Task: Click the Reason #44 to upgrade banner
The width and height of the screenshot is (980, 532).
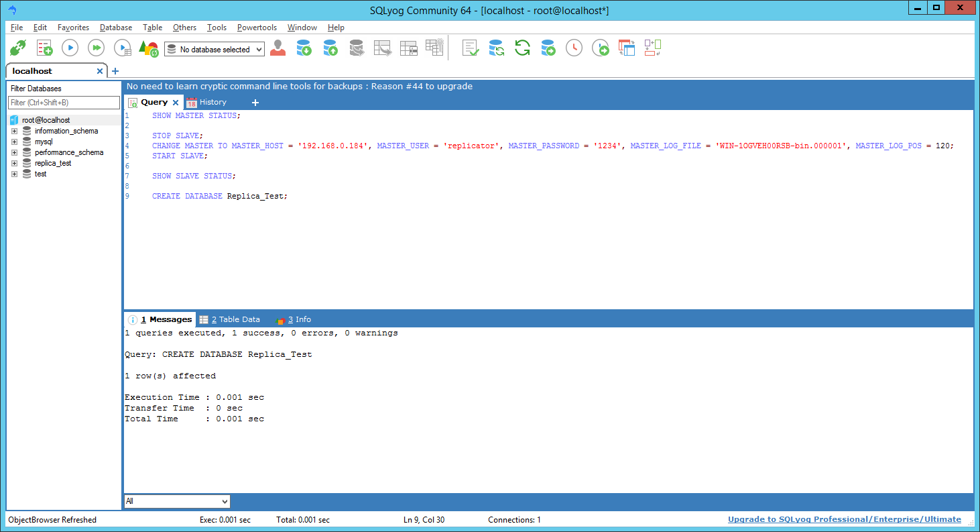Action: (300, 86)
